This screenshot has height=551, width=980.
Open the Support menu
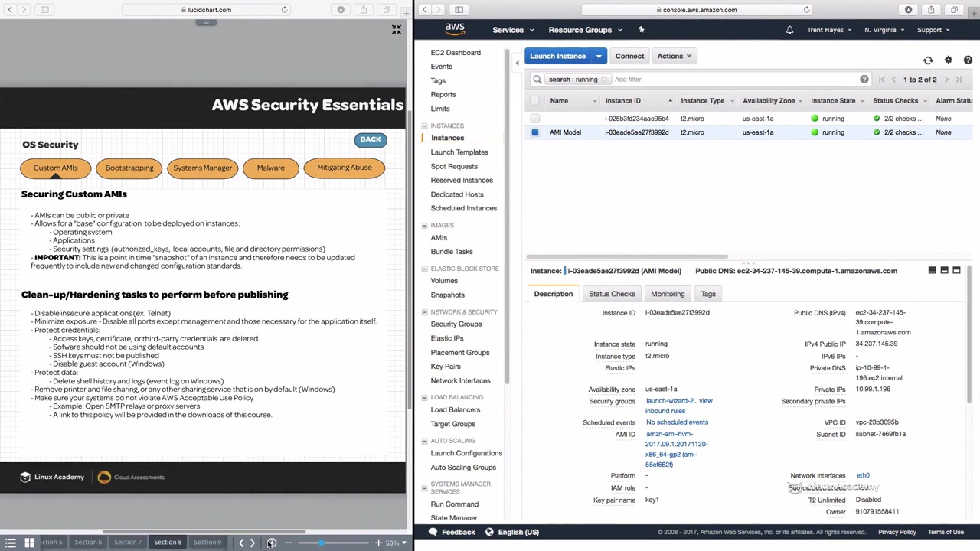point(933,30)
